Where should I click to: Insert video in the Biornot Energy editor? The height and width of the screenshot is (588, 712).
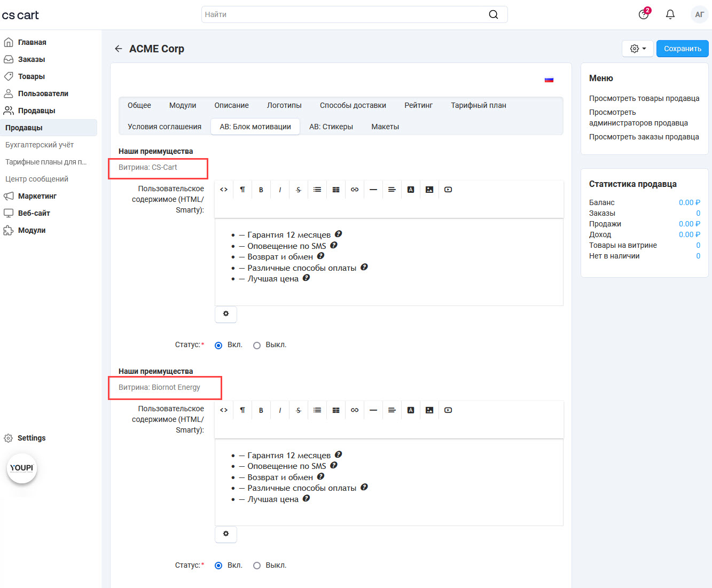pos(448,410)
